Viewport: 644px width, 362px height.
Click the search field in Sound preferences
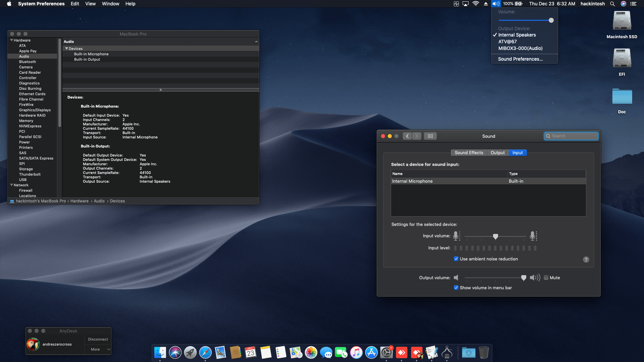point(571,136)
